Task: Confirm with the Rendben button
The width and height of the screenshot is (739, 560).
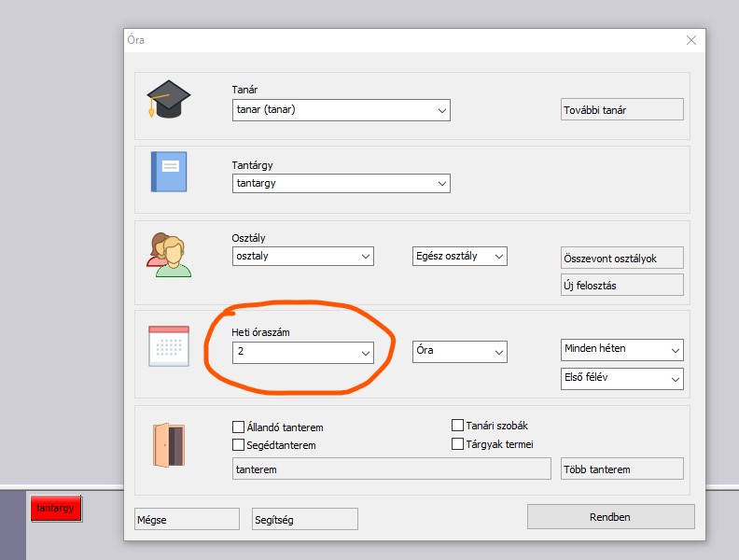Action: [611, 517]
